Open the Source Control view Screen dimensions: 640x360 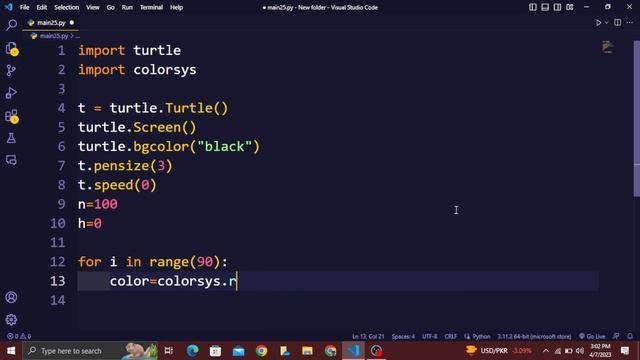click(11, 71)
